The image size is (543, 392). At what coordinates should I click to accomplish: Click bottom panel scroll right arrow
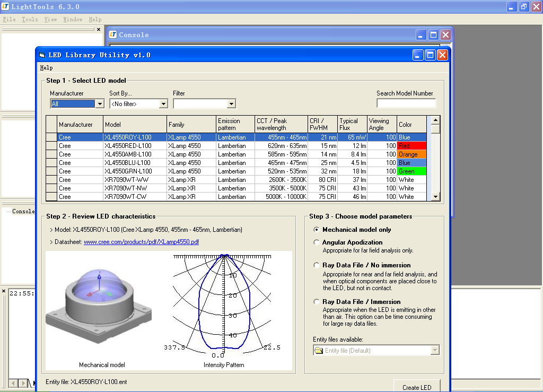point(23,383)
